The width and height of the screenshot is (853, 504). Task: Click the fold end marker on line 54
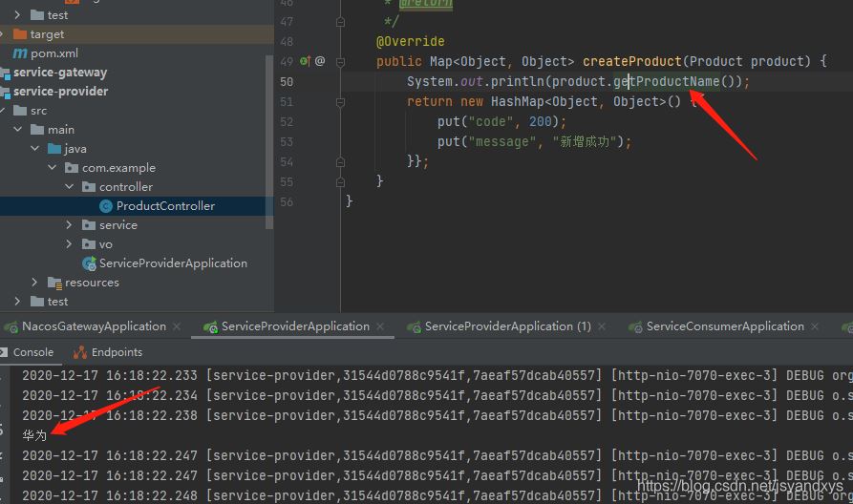341,162
